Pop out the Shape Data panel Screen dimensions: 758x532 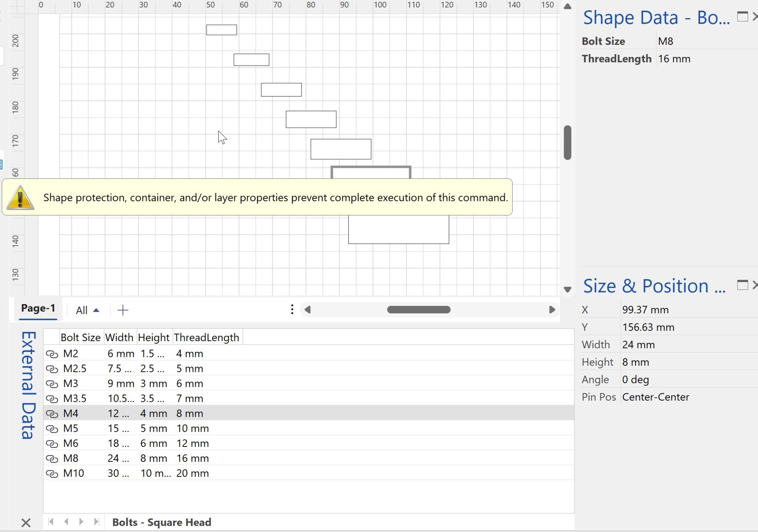pos(742,17)
